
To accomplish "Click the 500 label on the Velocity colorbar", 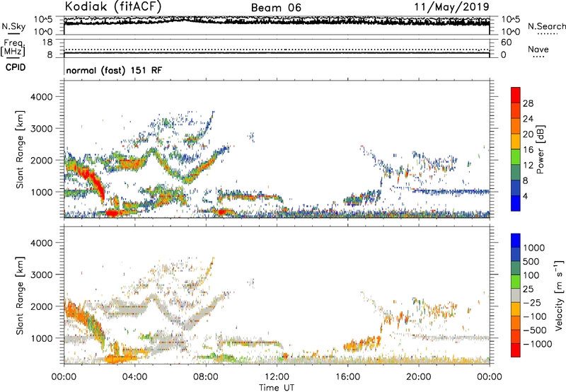I will [x=531, y=262].
